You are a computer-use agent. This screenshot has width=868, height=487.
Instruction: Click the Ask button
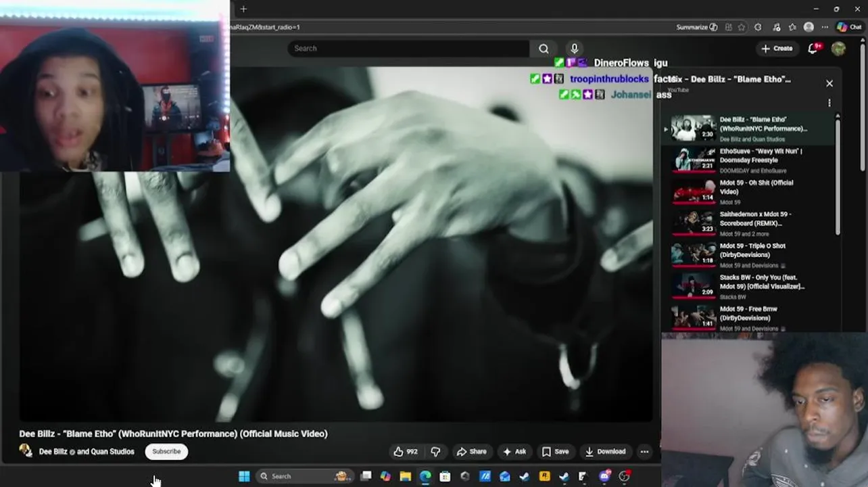point(514,452)
